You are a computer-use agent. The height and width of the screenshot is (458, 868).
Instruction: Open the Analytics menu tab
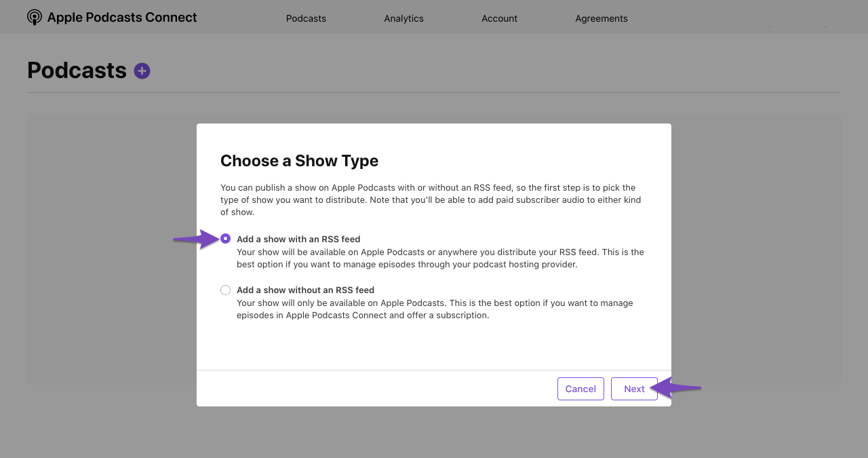pos(403,18)
